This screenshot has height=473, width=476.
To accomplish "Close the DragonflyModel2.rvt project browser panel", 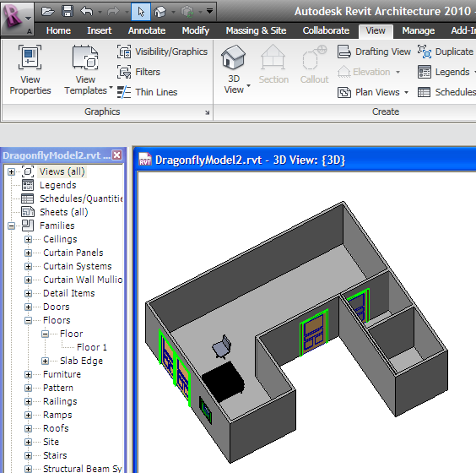I will click(x=116, y=155).
